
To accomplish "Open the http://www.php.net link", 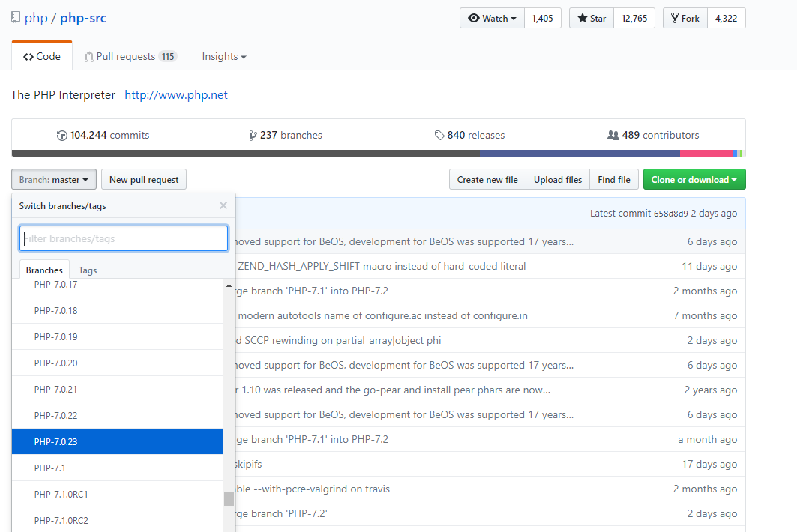I will (176, 95).
